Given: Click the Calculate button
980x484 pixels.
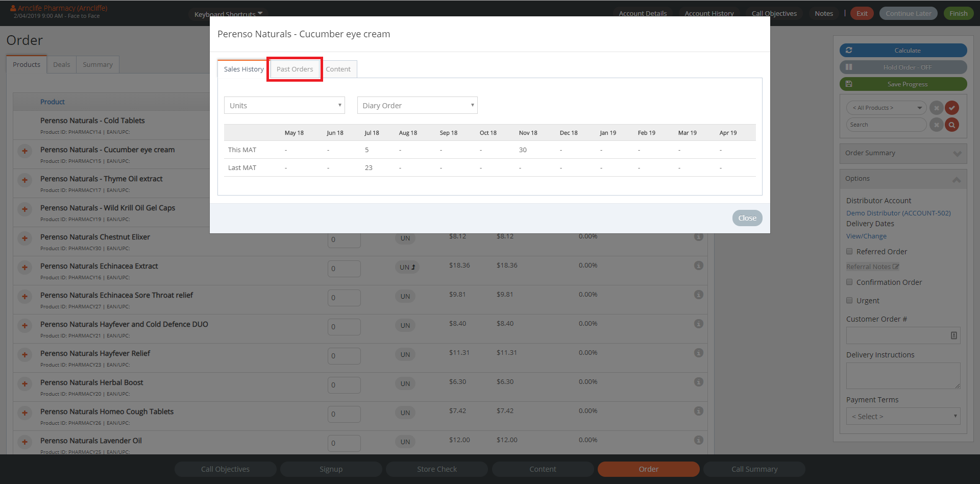Looking at the screenshot, I should (903, 50).
